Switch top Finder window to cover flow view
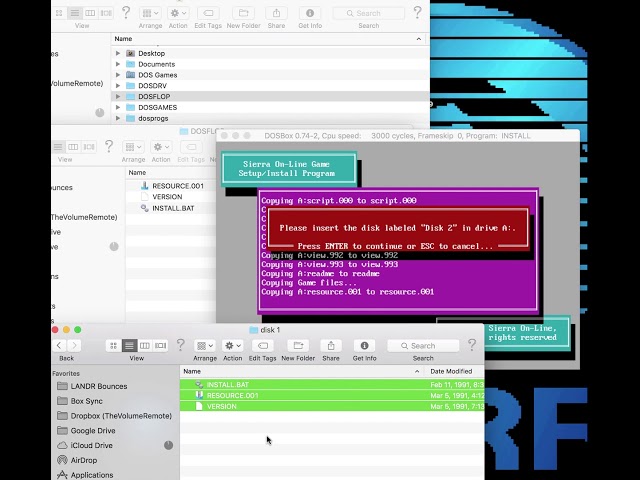This screenshot has width=640, height=480. pyautogui.click(x=106, y=13)
